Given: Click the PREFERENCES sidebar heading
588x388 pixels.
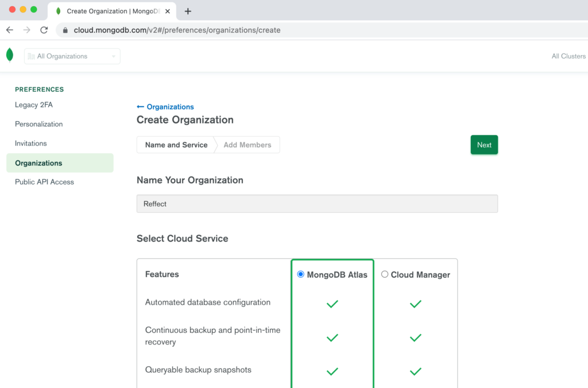Looking at the screenshot, I should (40, 89).
